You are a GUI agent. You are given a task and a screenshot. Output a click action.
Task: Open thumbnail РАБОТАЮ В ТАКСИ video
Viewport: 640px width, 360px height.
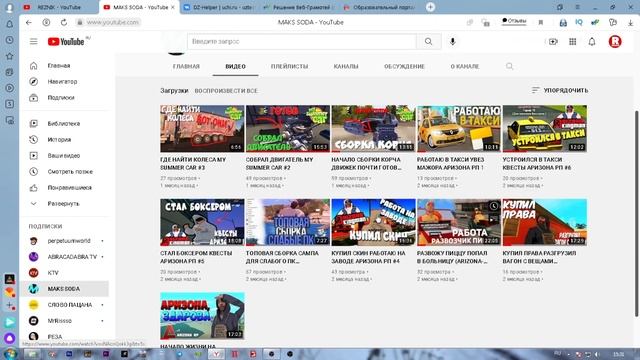459,129
